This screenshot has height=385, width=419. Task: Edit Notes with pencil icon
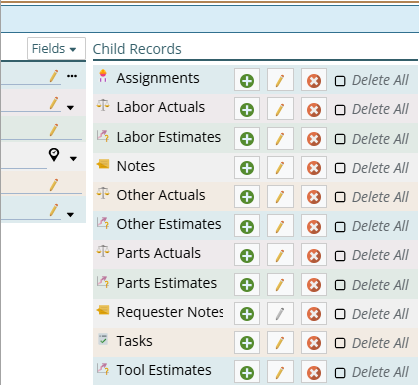[280, 167]
